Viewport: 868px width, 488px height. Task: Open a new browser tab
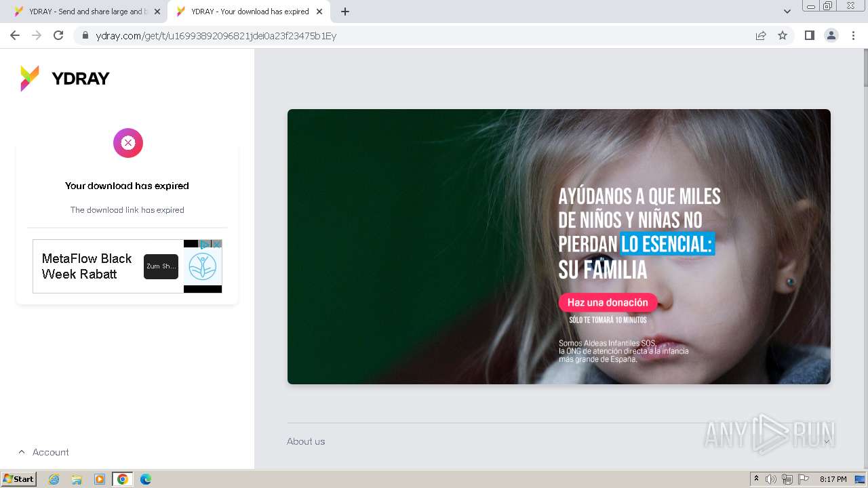pyautogui.click(x=345, y=12)
